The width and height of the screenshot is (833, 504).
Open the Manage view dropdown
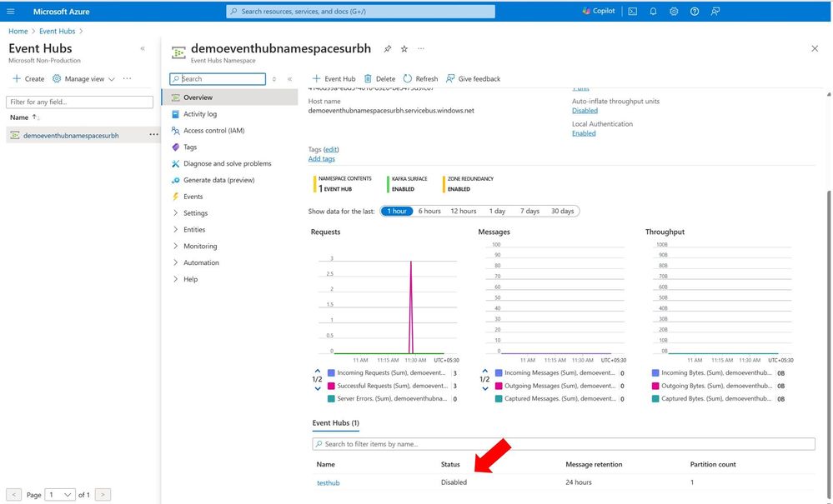83,78
